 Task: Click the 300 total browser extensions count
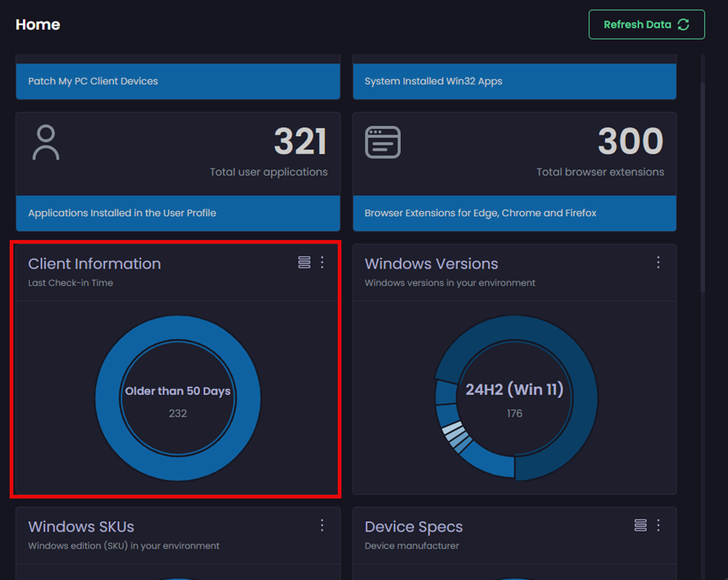630,142
